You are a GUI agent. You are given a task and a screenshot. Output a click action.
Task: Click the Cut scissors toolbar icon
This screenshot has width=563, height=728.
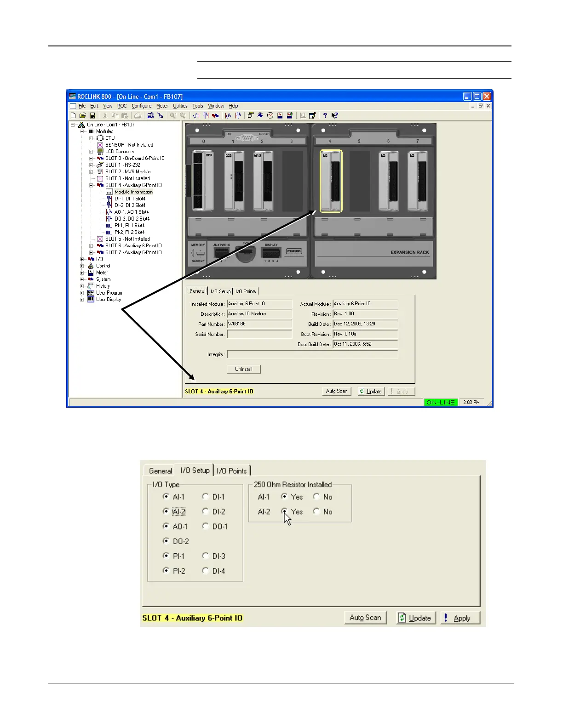[x=105, y=115]
